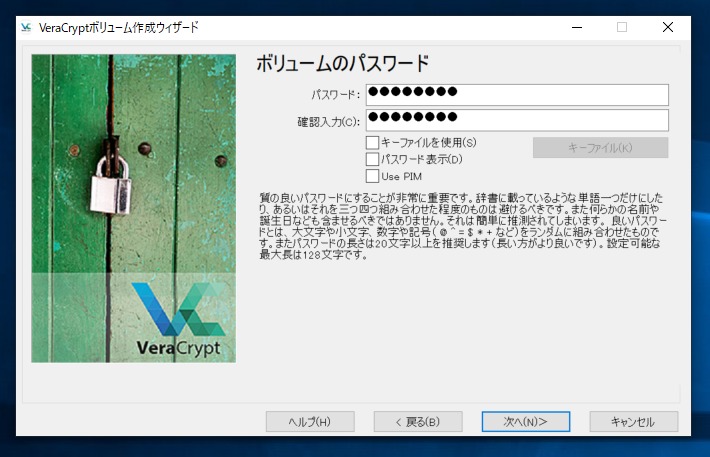Viewport: 710px width, 457px height.
Task: Open help with the ヘルプ button
Action: tap(309, 421)
